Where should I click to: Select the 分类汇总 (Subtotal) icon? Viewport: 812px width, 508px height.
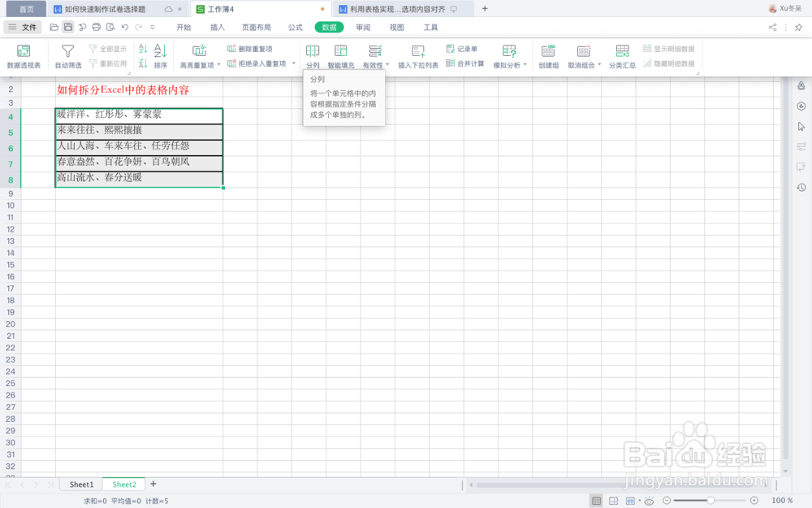click(622, 55)
